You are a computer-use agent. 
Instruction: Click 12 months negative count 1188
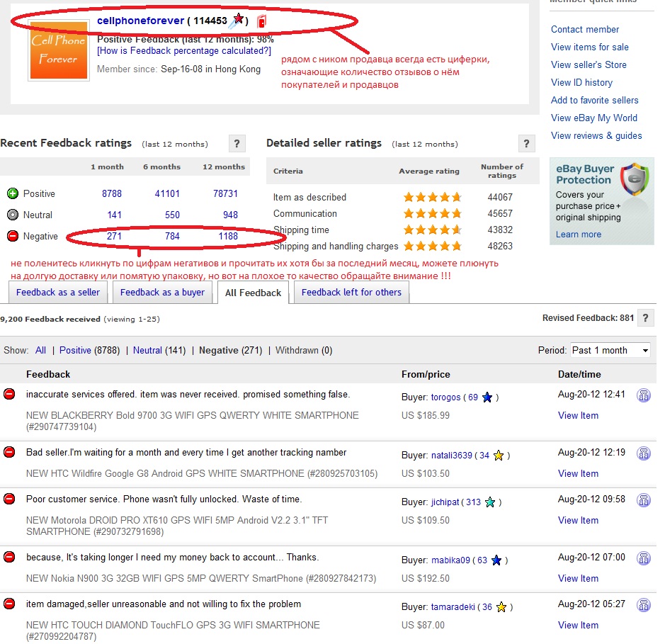point(228,237)
